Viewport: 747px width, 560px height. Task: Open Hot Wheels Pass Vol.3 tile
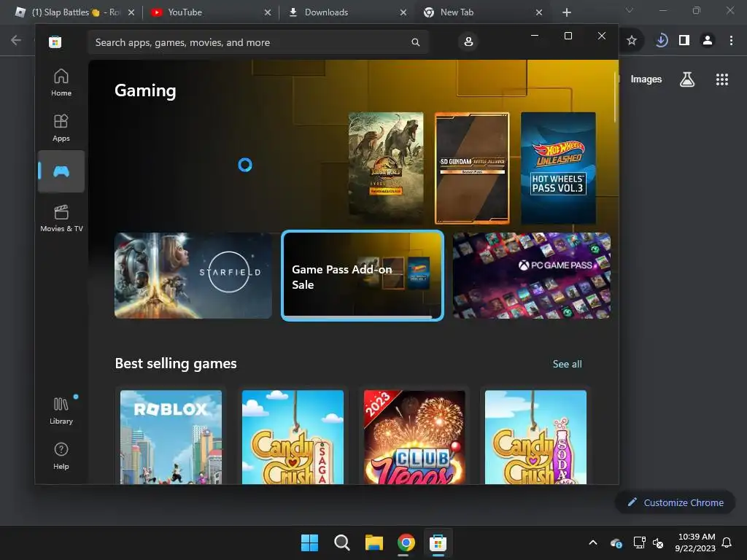click(x=558, y=168)
